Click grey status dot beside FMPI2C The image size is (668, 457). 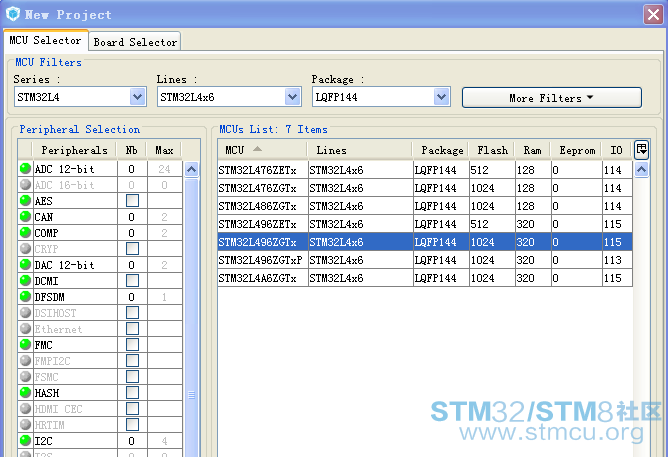(x=26, y=361)
